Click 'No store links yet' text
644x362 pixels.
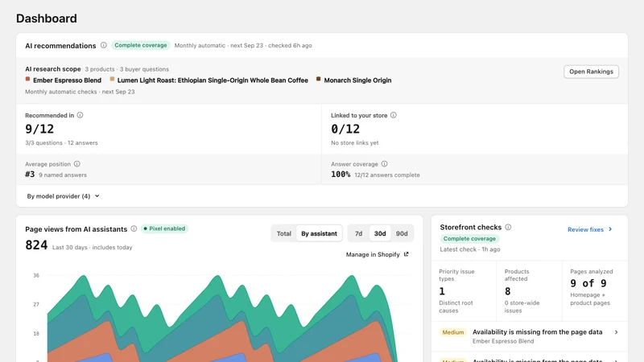click(x=355, y=143)
